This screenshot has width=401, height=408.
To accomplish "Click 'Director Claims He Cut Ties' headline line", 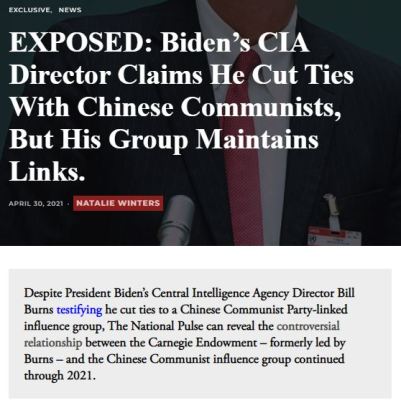I will pyautogui.click(x=181, y=75).
